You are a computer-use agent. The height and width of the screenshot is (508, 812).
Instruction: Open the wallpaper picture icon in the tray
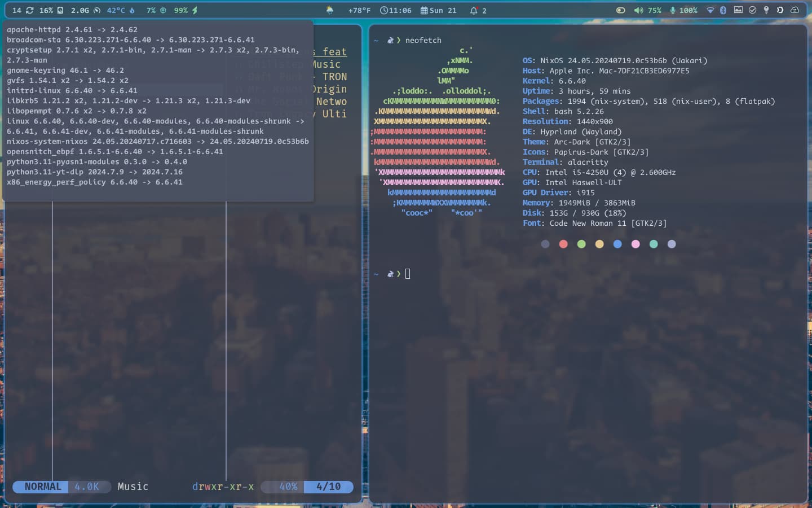[739, 10]
